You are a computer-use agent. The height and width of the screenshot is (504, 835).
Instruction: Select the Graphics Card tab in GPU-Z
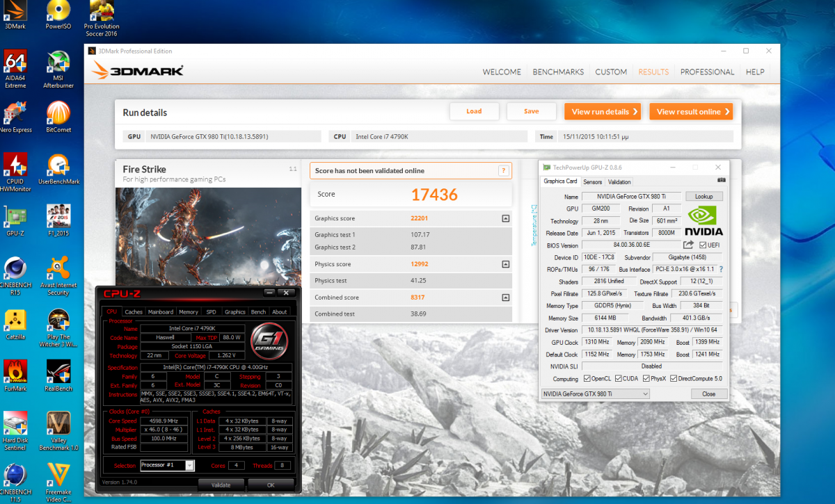click(x=560, y=181)
